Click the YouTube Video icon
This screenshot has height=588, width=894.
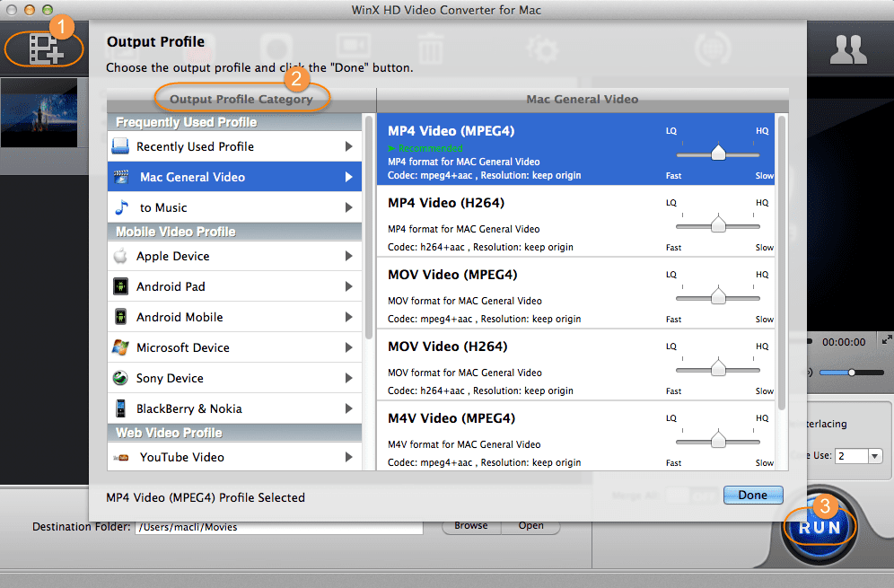120,457
